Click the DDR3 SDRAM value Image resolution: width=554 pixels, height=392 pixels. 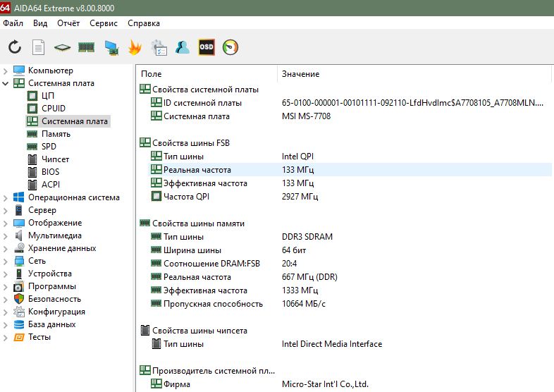click(x=307, y=237)
